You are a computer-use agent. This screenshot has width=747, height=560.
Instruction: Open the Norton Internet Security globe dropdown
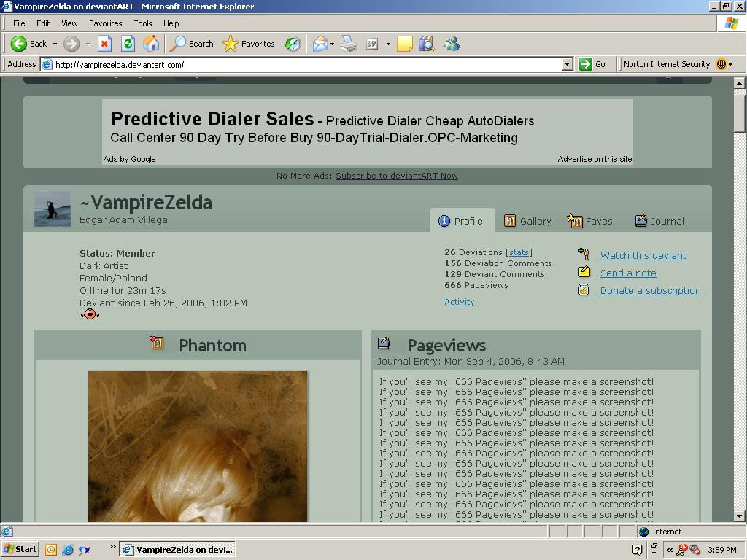[724, 64]
